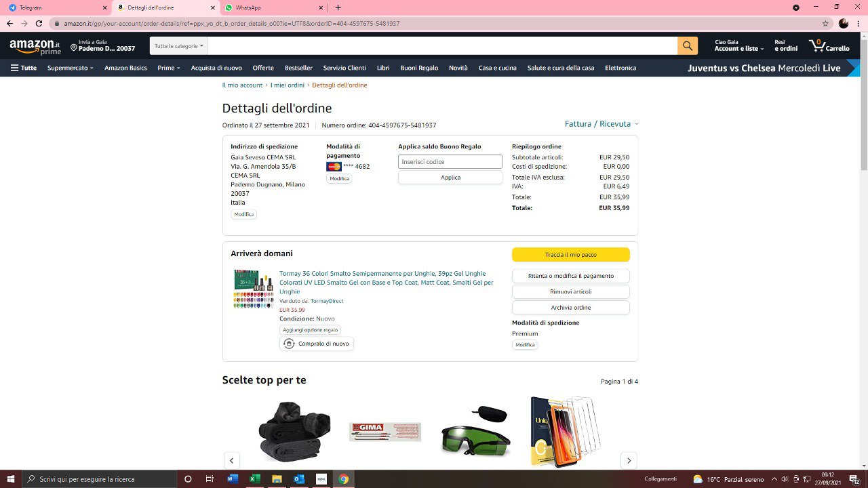Expand the Fattura / Ricevuta dropdown
Image resolution: width=868 pixels, height=488 pixels.
(x=601, y=124)
